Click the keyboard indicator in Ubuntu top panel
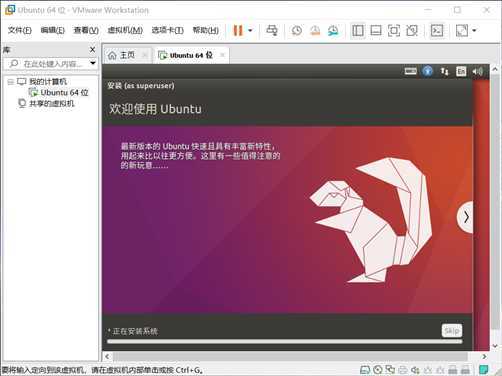502x376 pixels. coord(410,71)
